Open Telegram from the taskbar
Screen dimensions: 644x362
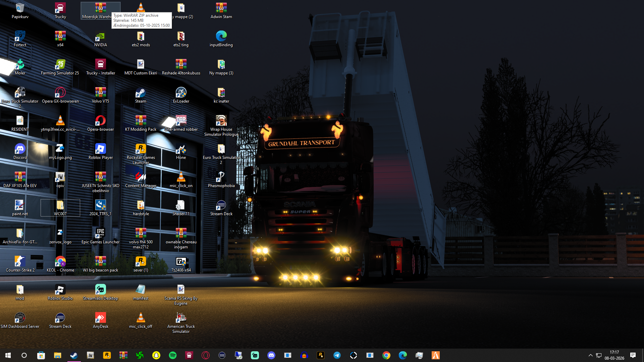click(337, 355)
